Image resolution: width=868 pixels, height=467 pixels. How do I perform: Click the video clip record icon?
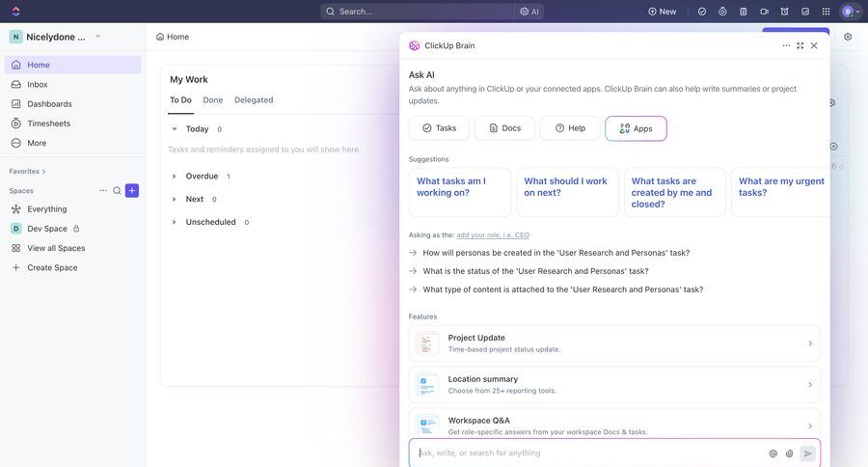tap(764, 11)
